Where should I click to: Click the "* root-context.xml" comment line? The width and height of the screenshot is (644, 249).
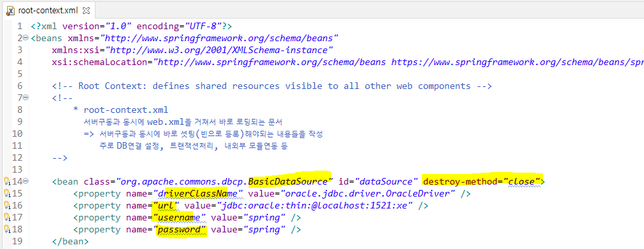[x=120, y=110]
